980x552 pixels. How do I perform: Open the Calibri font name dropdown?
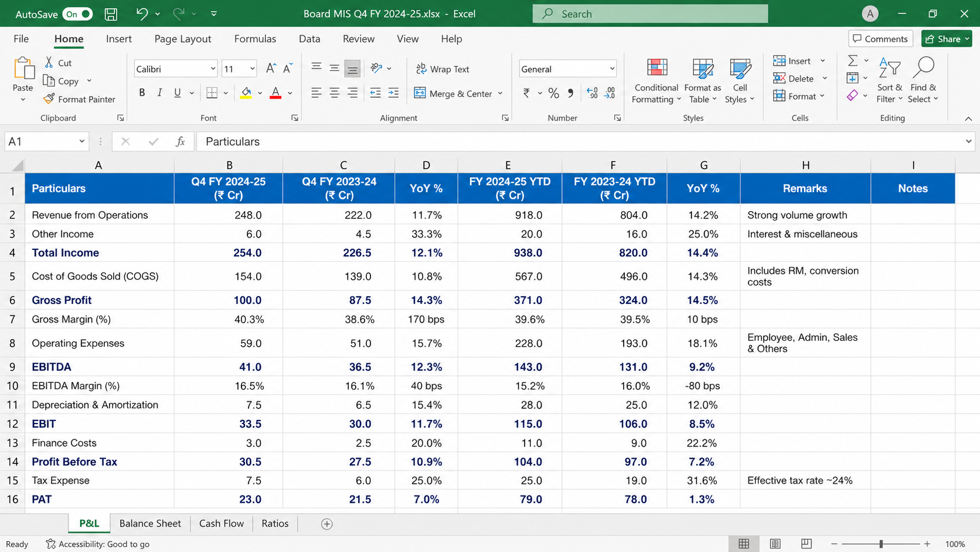point(213,69)
